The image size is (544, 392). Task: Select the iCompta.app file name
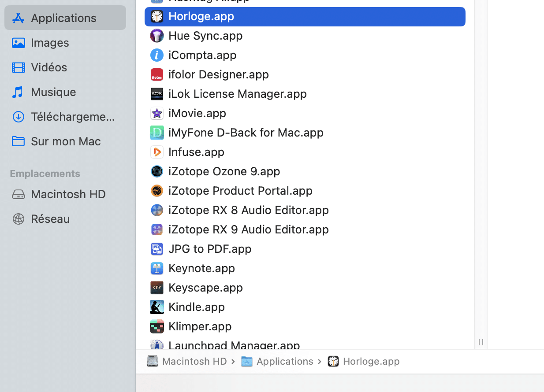point(202,55)
